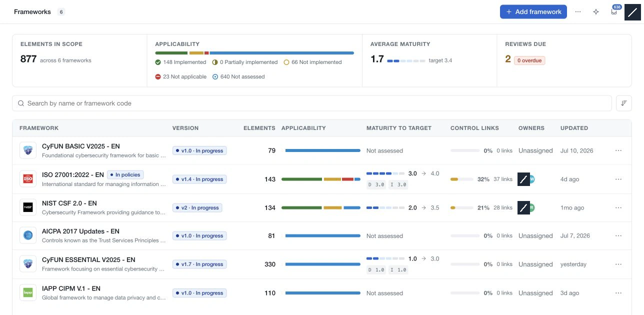Click Unassigned owner in CyFUN BASIC row
Viewport: 644px width, 315px height.
click(x=535, y=150)
